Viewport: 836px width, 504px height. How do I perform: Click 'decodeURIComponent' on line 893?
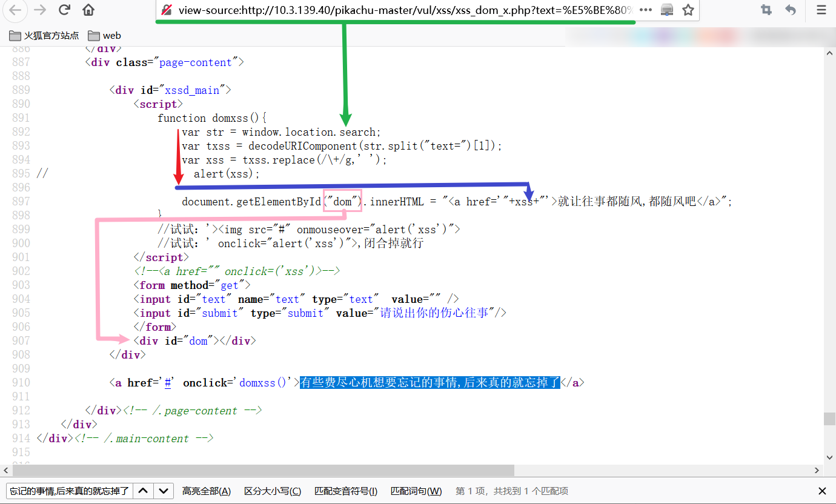pos(303,146)
